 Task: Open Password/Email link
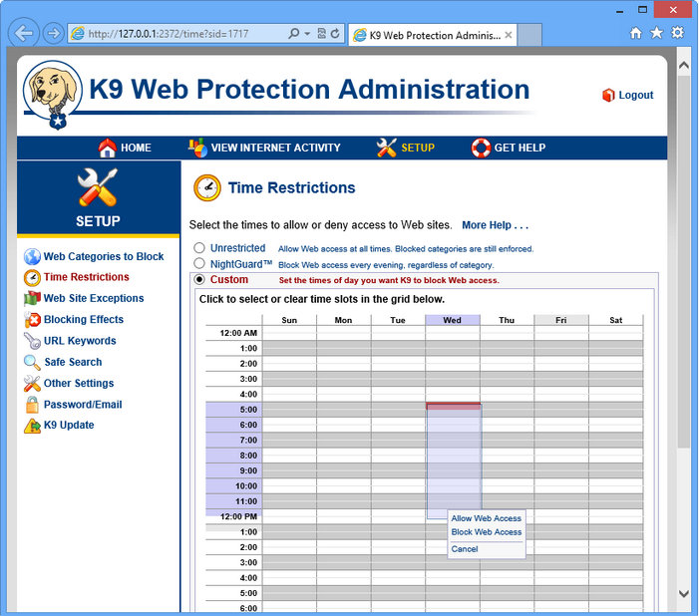[83, 405]
